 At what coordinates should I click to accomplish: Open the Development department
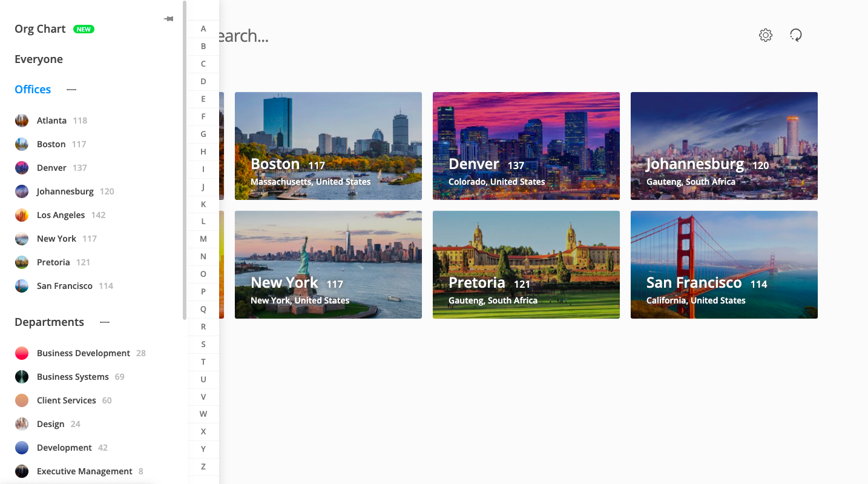point(64,448)
